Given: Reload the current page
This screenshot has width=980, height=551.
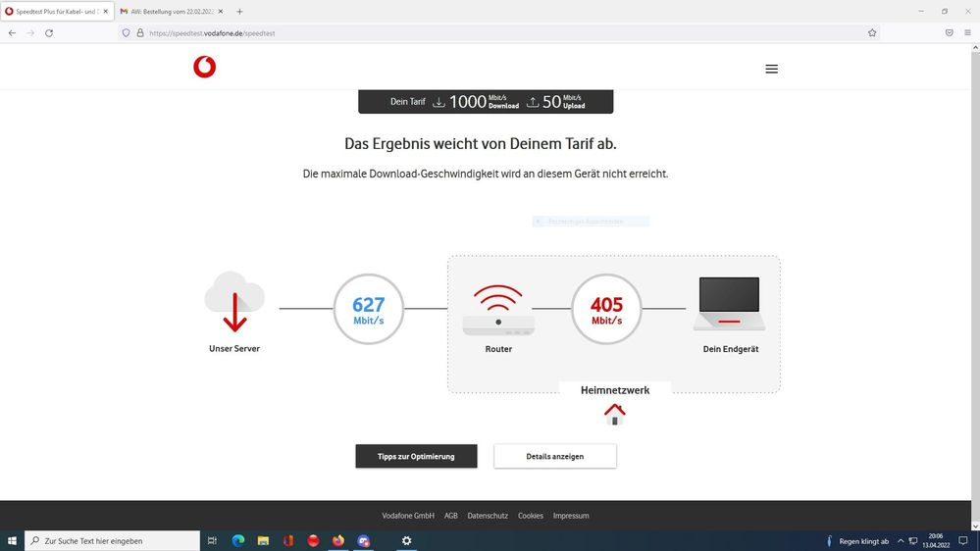Looking at the screenshot, I should pyautogui.click(x=49, y=33).
